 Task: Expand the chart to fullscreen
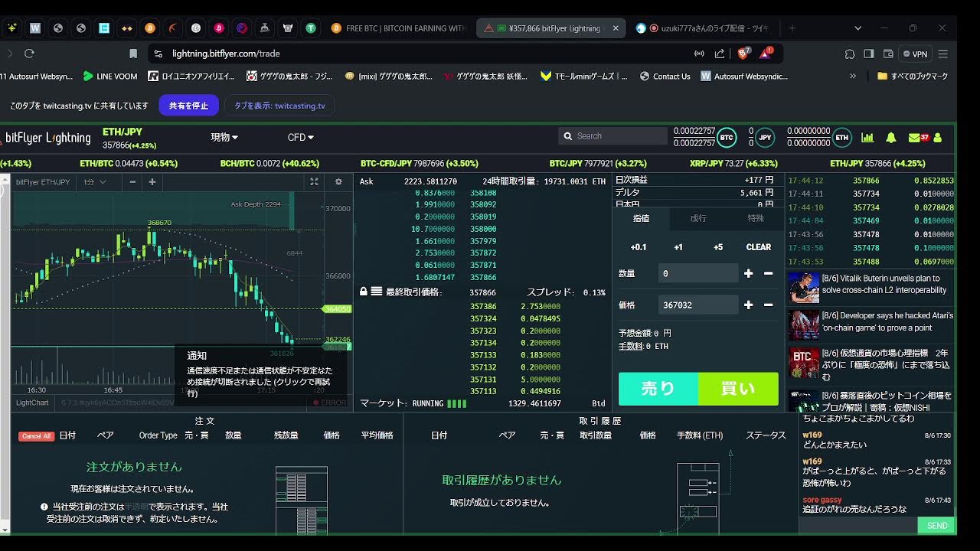(314, 182)
